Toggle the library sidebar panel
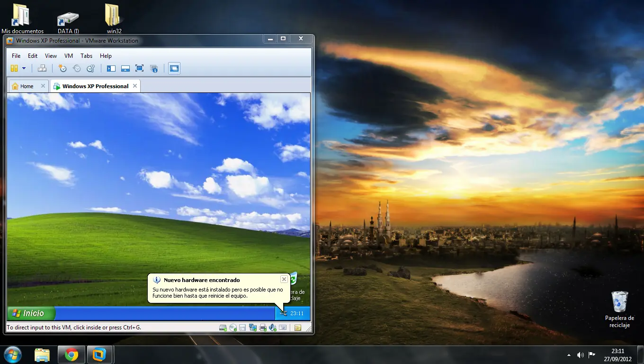 [111, 68]
